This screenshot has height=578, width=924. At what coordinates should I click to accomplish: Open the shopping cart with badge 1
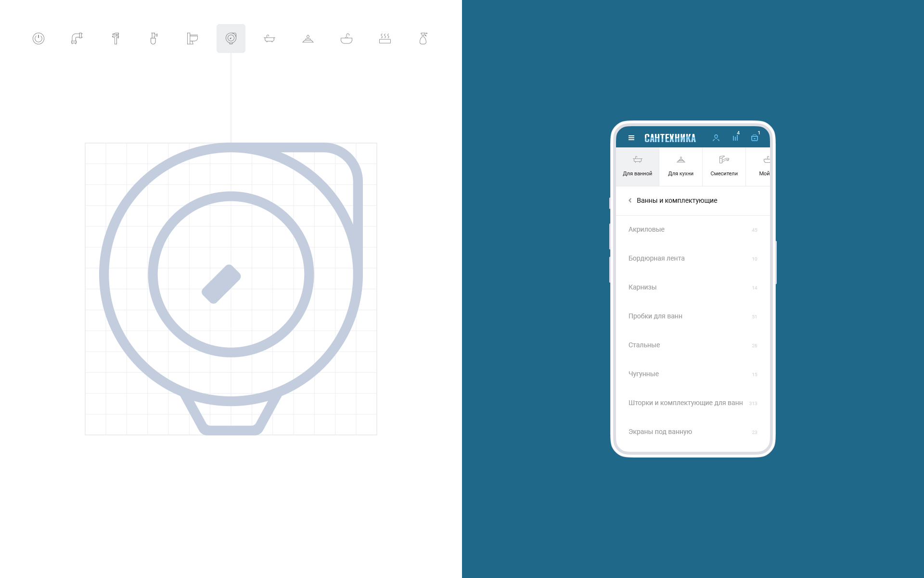(x=755, y=138)
